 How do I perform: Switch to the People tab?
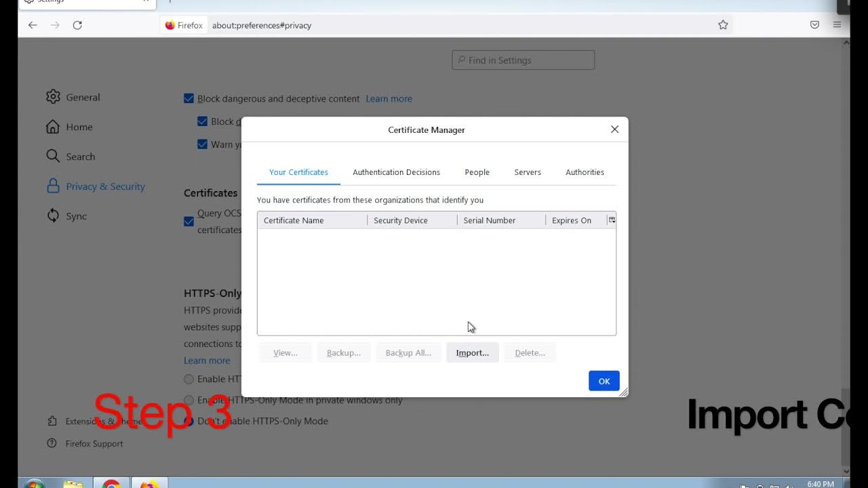tap(477, 172)
